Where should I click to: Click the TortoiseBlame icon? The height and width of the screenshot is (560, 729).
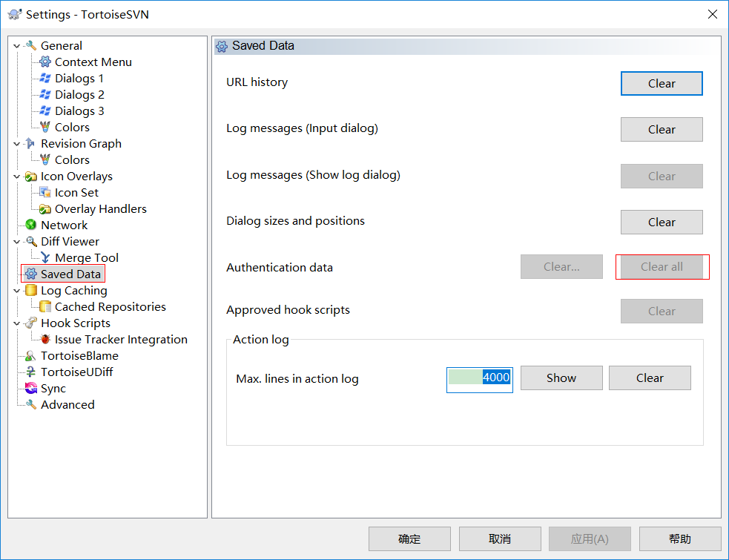coord(31,356)
